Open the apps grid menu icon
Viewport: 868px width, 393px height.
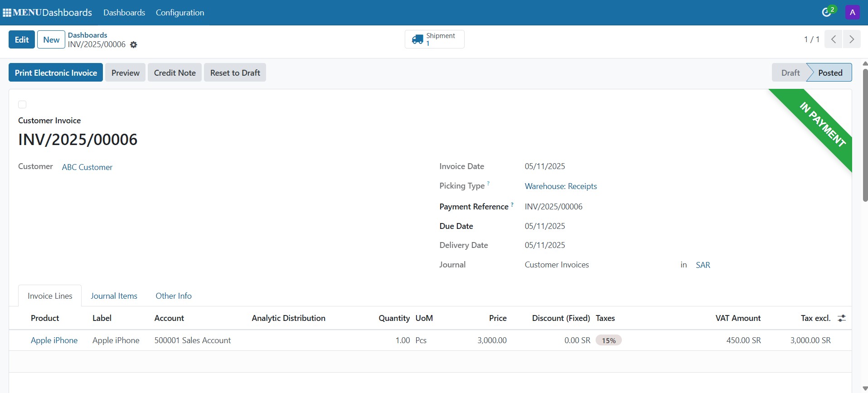click(x=7, y=13)
